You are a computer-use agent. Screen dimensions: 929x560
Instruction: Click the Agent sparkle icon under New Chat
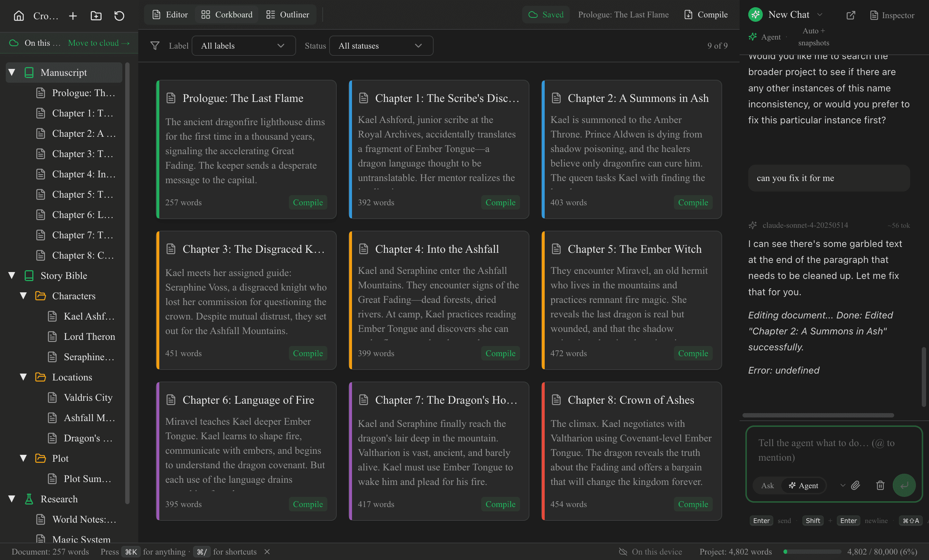pyautogui.click(x=753, y=37)
